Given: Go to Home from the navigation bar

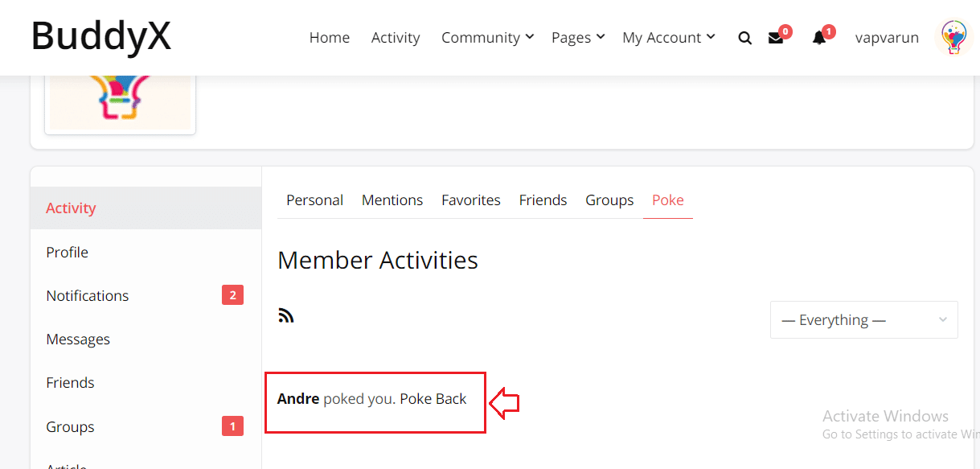Looking at the screenshot, I should (330, 37).
